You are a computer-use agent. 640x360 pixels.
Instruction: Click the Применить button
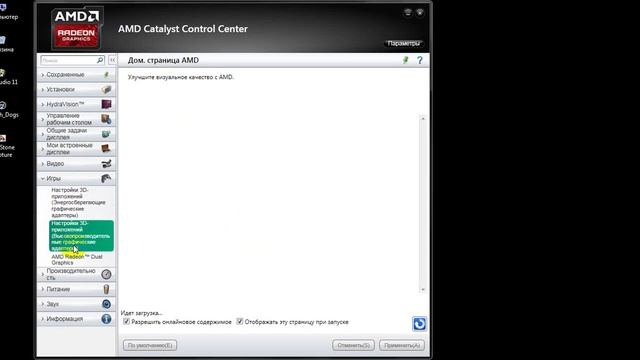pos(402,345)
